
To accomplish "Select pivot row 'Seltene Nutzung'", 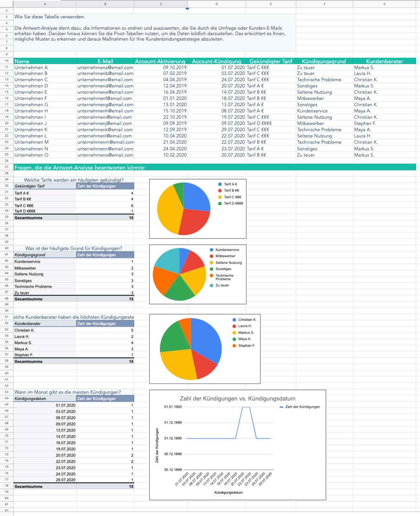I will 45,274.
